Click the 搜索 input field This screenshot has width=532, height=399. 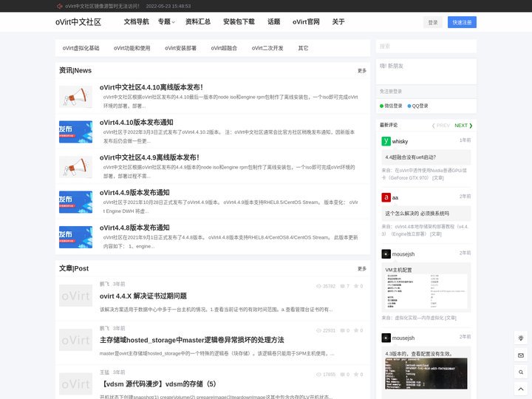pyautogui.click(x=426, y=47)
